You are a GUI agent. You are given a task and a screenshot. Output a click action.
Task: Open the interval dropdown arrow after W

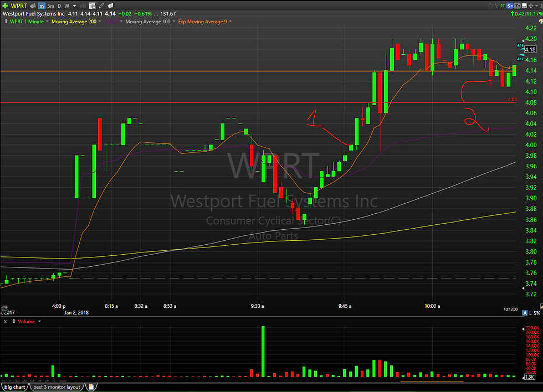point(74,6)
